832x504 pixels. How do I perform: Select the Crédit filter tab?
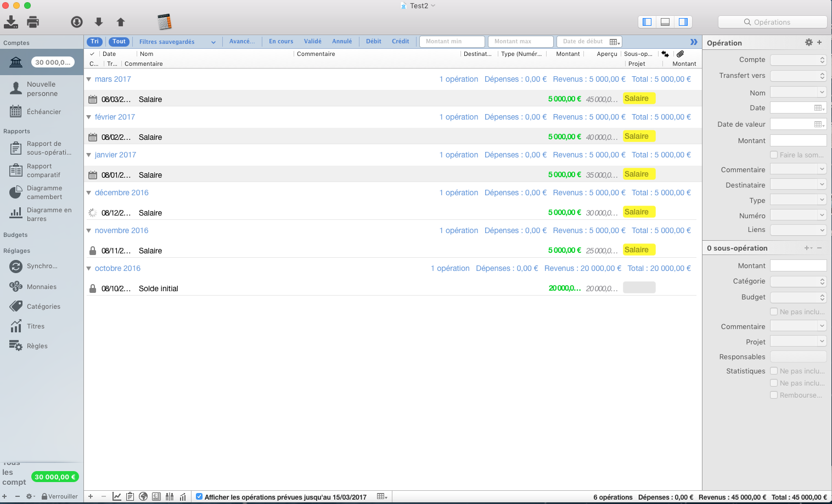click(400, 42)
